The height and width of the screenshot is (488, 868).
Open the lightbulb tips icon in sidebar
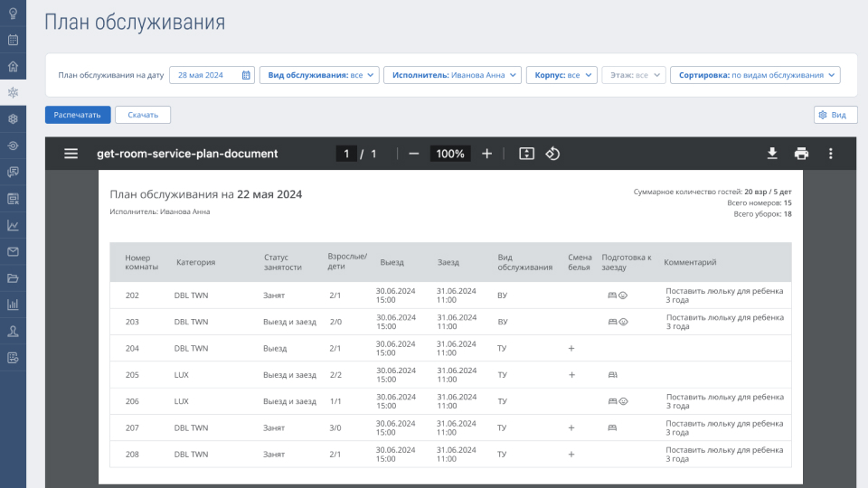[x=13, y=14]
